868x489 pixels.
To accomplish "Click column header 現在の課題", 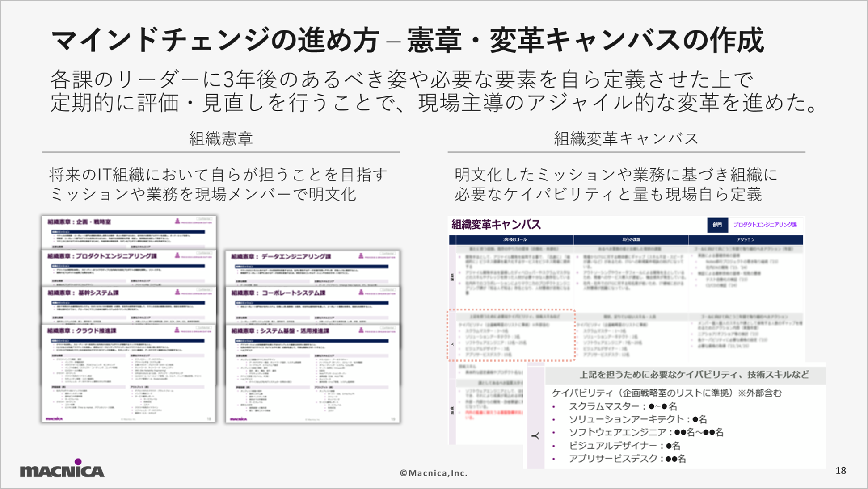I will 631,240.
